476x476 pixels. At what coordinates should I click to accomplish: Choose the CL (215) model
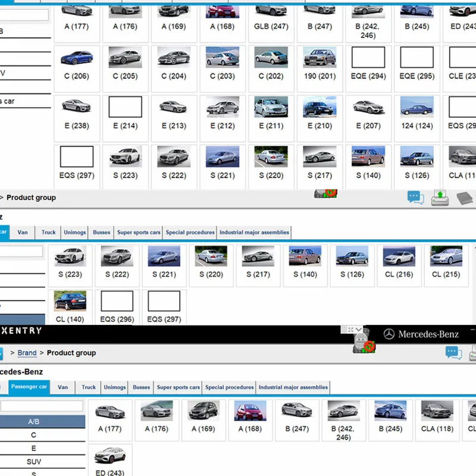(446, 266)
